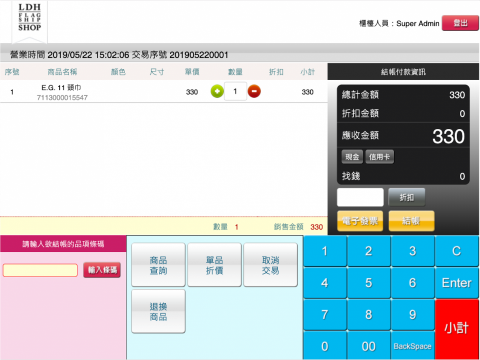Click the 顏色 column header
Image resolution: width=480 pixels, height=360 pixels.
[118, 72]
